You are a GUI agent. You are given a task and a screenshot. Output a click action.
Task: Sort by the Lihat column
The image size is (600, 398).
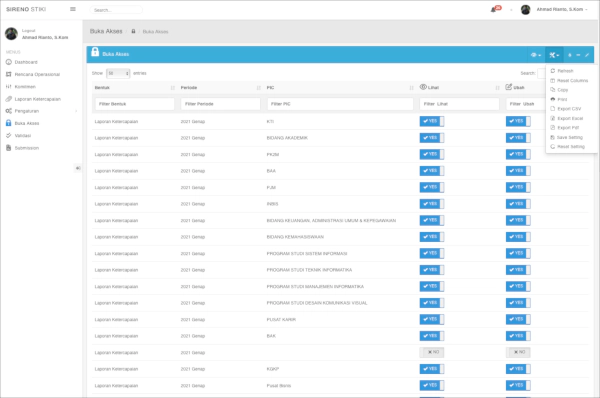(460, 88)
